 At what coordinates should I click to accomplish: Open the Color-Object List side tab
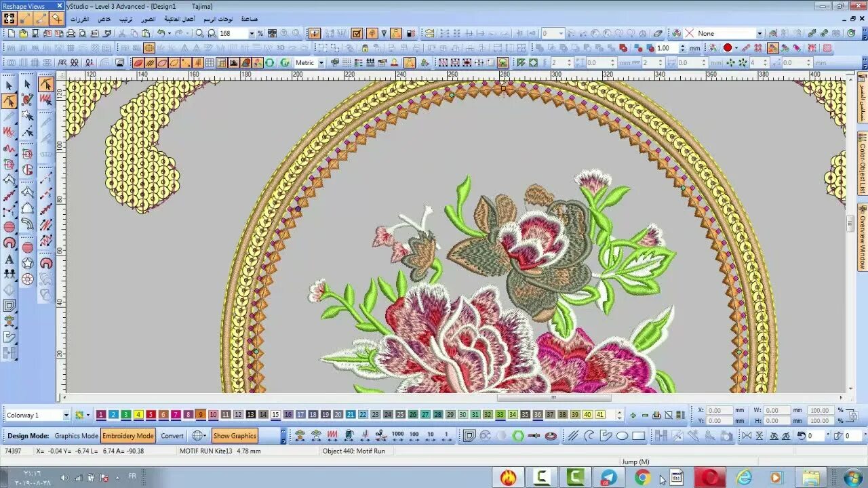pos(862,165)
